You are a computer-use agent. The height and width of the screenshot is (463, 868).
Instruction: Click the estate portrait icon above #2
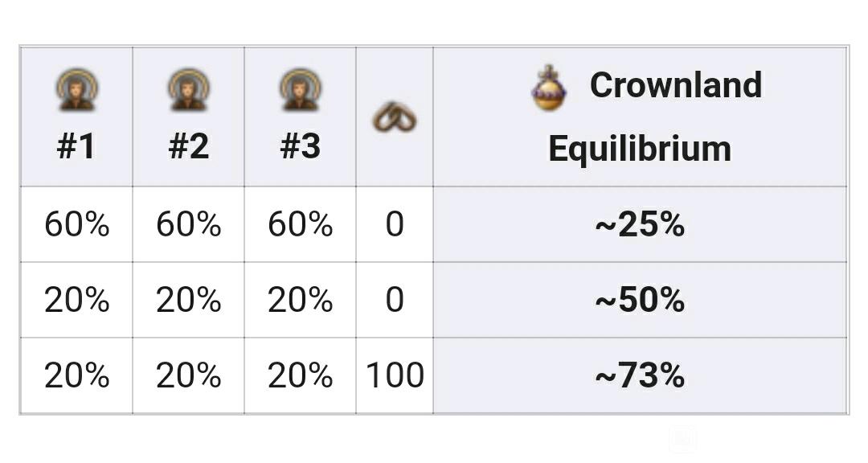point(188,89)
